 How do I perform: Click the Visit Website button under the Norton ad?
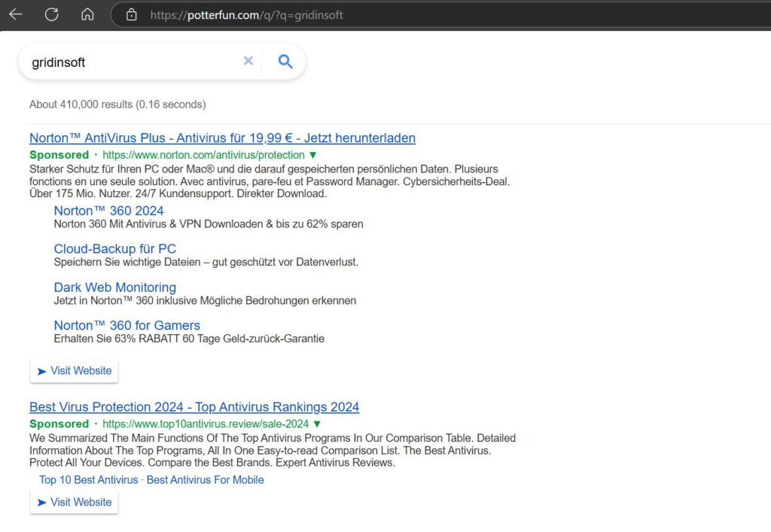74,371
